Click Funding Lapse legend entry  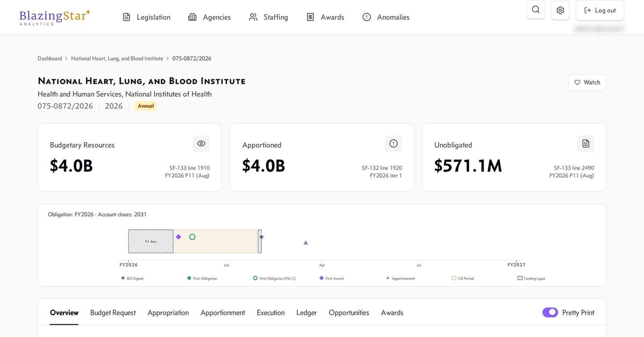(531, 279)
